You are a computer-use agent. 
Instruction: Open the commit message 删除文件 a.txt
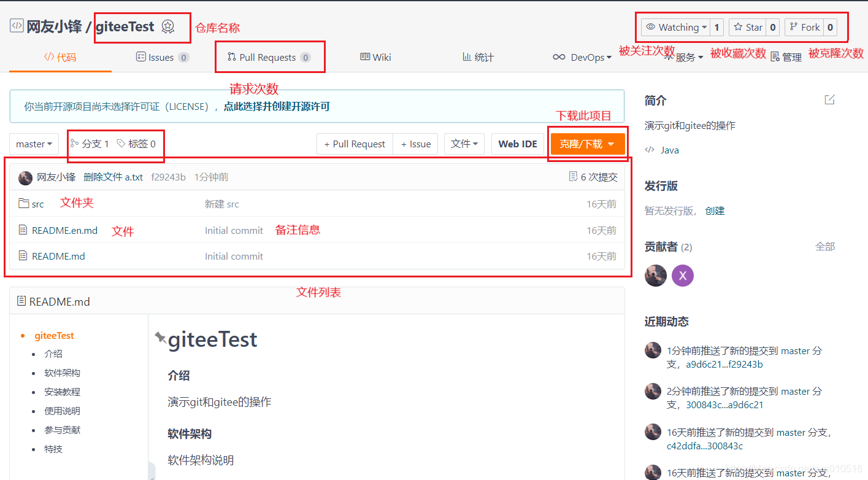point(113,177)
